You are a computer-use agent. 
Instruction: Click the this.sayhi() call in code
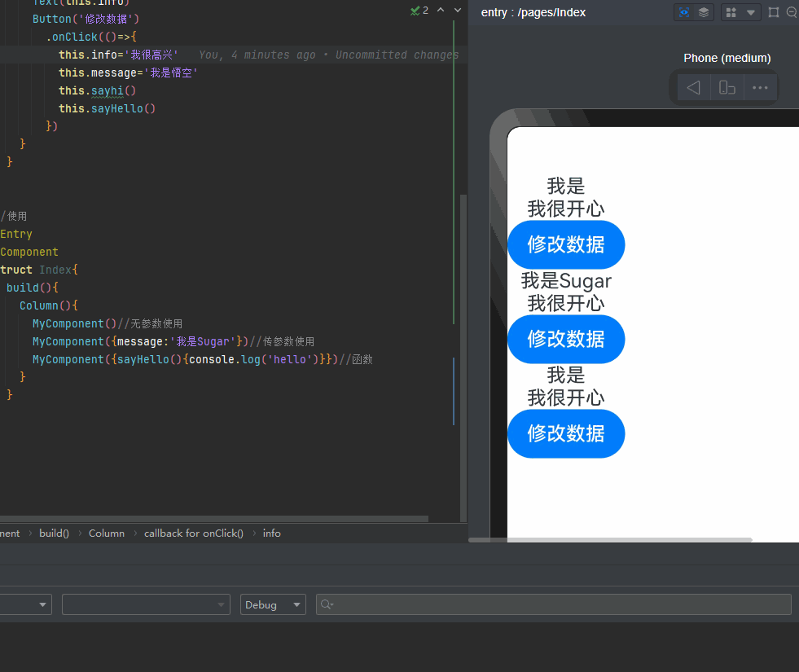(97, 90)
